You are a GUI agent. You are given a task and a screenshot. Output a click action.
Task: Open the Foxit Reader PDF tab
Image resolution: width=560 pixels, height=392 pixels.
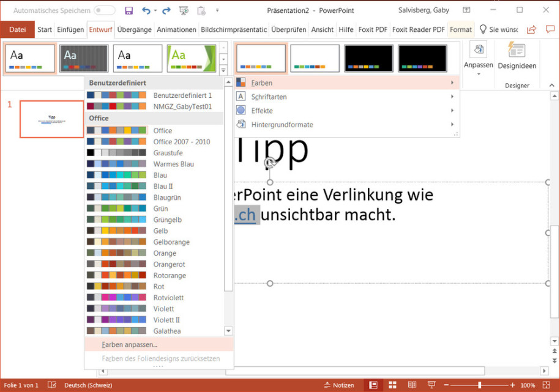(419, 29)
